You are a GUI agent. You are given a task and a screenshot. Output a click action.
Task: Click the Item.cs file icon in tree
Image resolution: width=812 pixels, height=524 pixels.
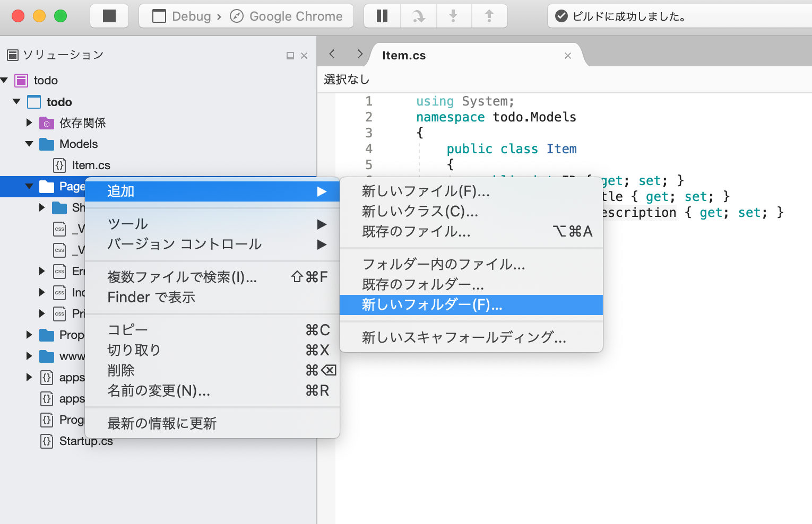[x=59, y=165]
